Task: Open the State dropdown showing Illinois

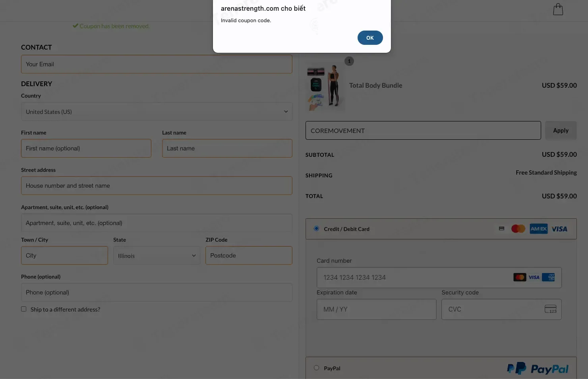Action: [157, 256]
